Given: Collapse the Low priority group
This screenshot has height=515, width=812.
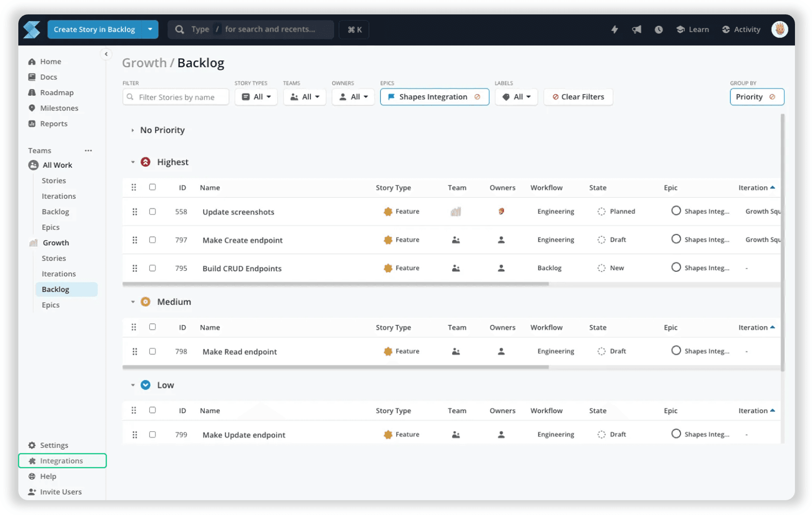Looking at the screenshot, I should 133,385.
